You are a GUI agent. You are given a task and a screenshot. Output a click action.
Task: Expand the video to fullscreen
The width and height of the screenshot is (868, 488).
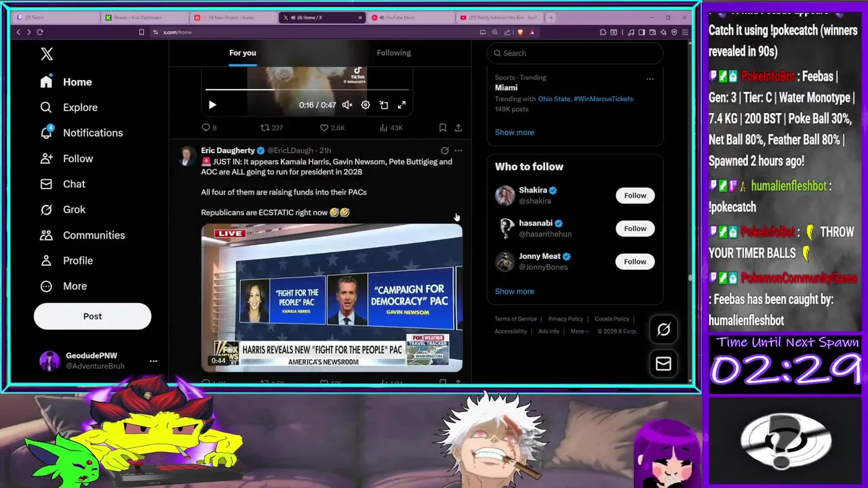tap(401, 105)
